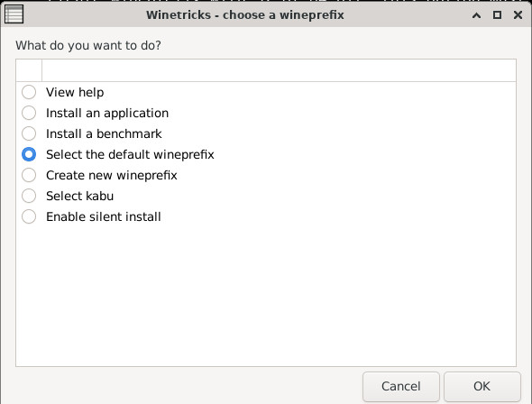Click the "Select kabu" label text

79,196
